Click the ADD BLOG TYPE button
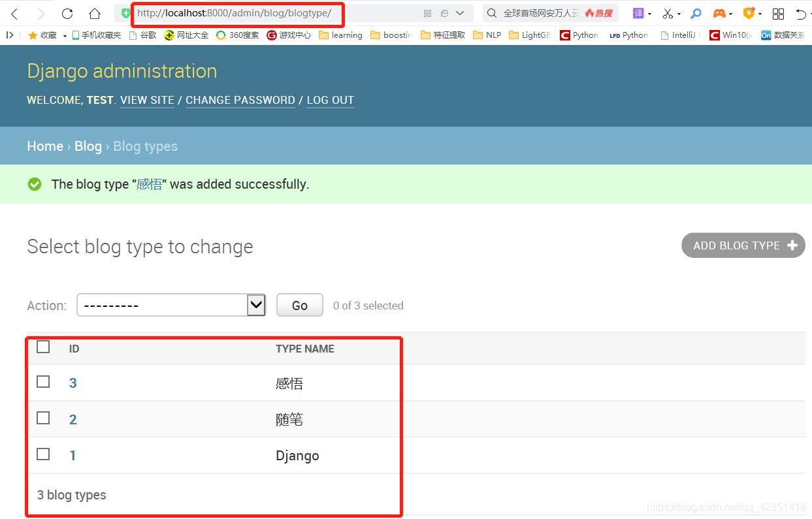The height and width of the screenshot is (519, 812). pyautogui.click(x=743, y=245)
